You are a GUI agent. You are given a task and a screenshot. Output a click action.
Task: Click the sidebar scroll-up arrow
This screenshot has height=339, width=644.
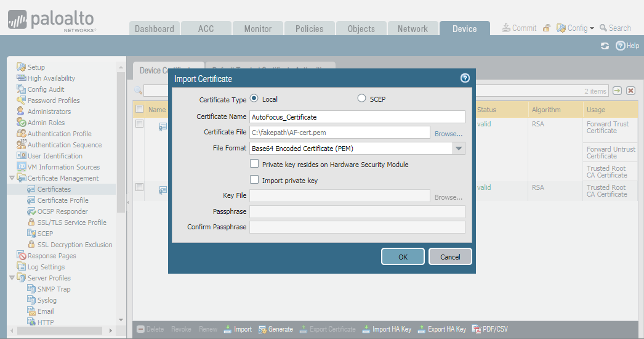(x=121, y=67)
